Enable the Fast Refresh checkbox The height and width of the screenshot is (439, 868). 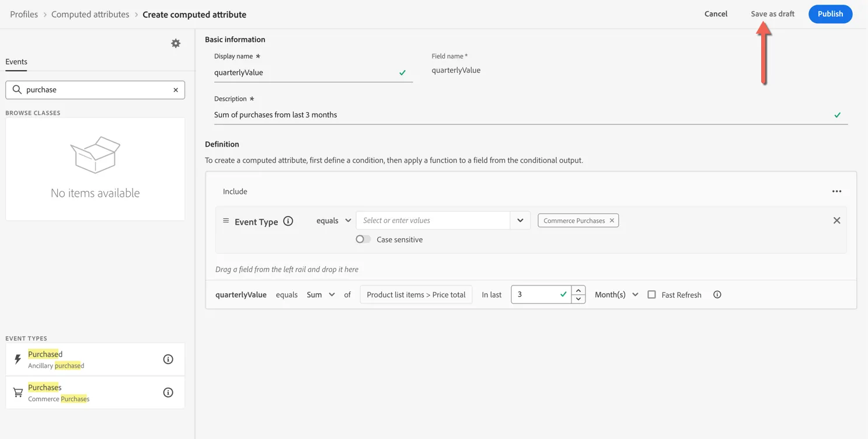click(651, 295)
